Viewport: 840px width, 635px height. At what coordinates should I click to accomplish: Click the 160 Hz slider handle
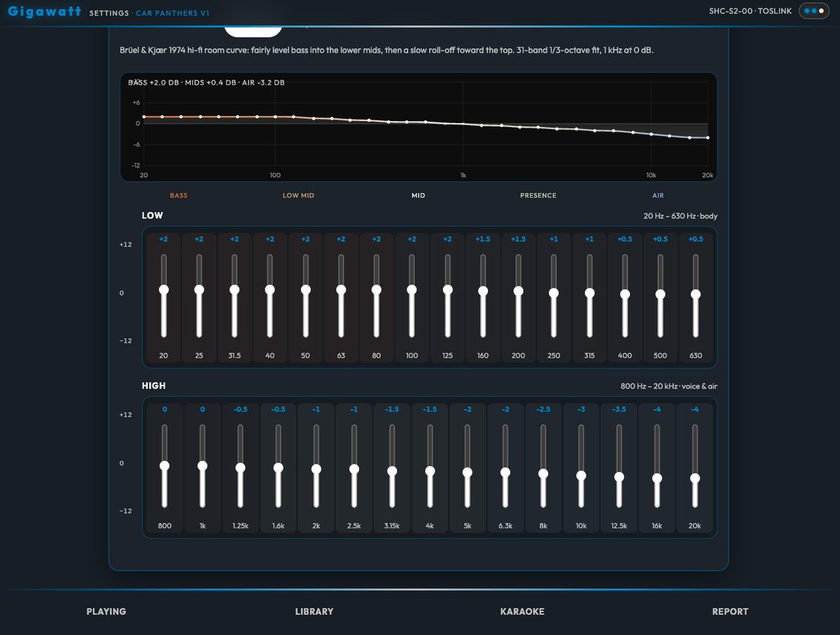pyautogui.click(x=483, y=291)
